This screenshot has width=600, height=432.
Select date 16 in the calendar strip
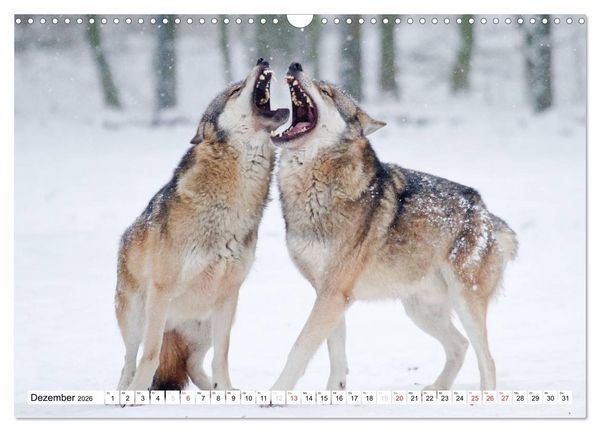coord(339,398)
